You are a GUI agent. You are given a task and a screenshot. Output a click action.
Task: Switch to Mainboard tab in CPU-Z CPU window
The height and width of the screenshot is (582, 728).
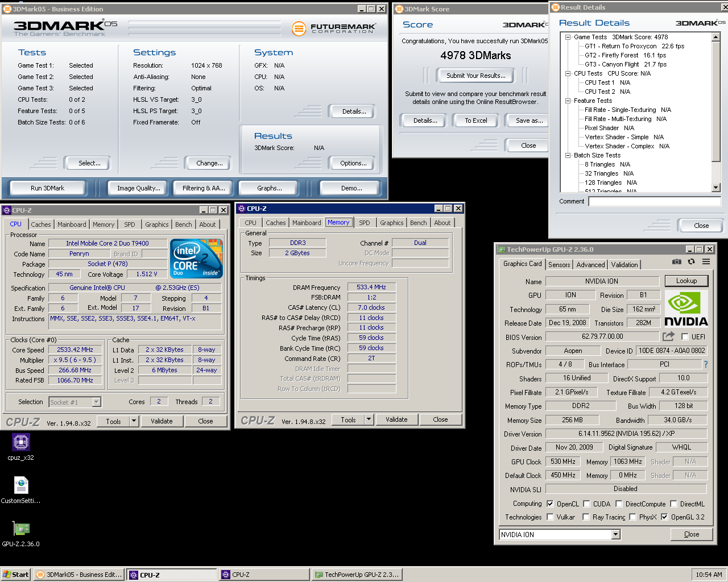click(x=72, y=225)
